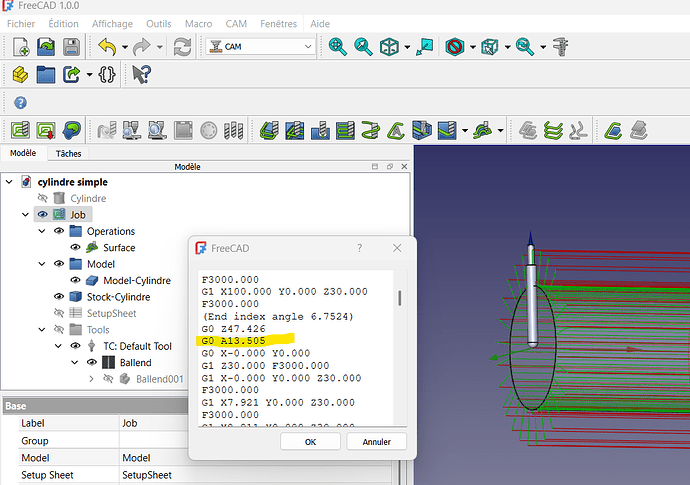Viewport: 690px width, 485px height.
Task: Click the Engrave operation icon
Action: point(396,131)
